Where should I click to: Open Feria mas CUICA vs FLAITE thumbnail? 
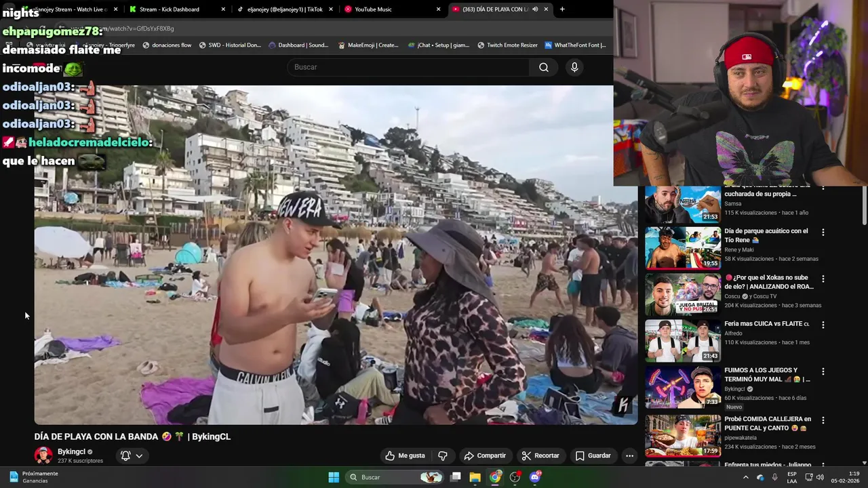(x=682, y=340)
